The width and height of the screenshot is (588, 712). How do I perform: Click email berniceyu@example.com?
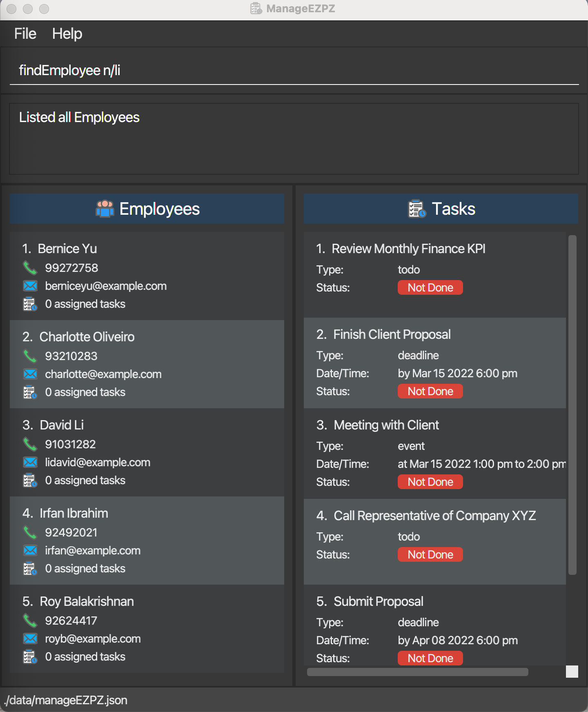(x=106, y=286)
